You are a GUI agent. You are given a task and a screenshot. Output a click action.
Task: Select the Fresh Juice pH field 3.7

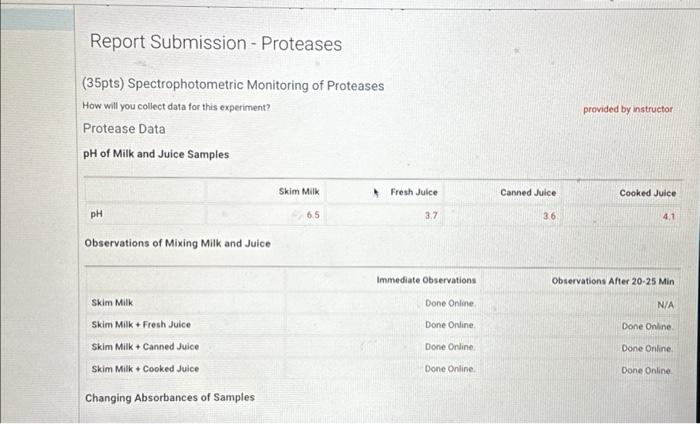coord(431,216)
